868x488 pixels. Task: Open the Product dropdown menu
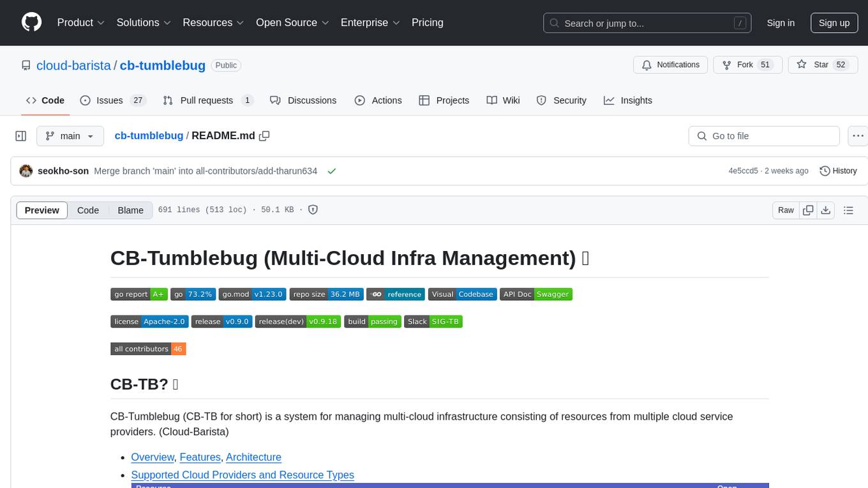[x=81, y=22]
